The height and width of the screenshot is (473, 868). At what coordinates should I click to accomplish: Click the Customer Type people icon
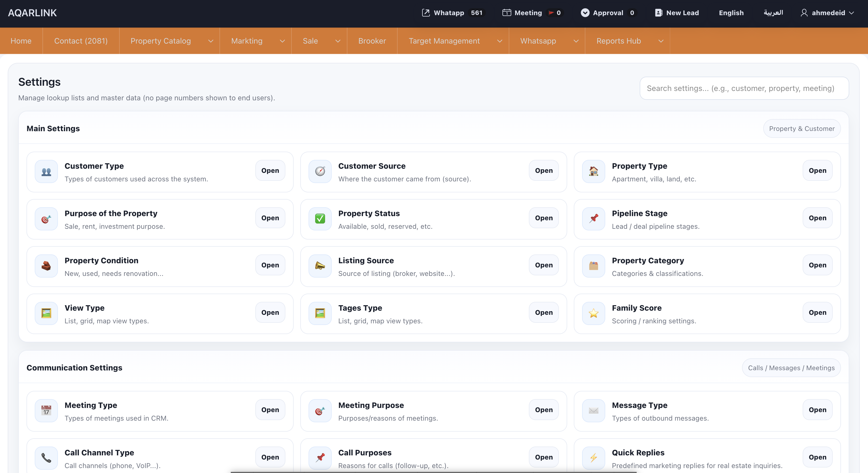[x=46, y=172]
